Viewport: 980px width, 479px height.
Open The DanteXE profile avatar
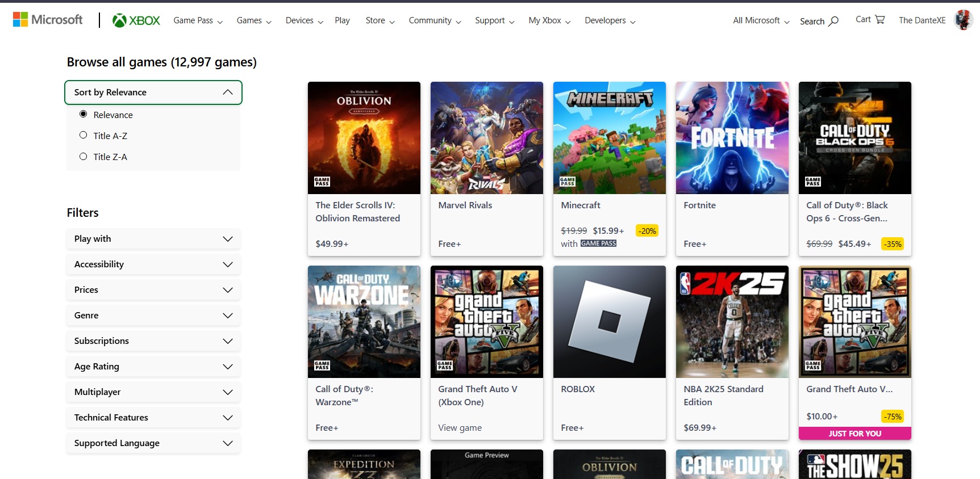click(963, 20)
